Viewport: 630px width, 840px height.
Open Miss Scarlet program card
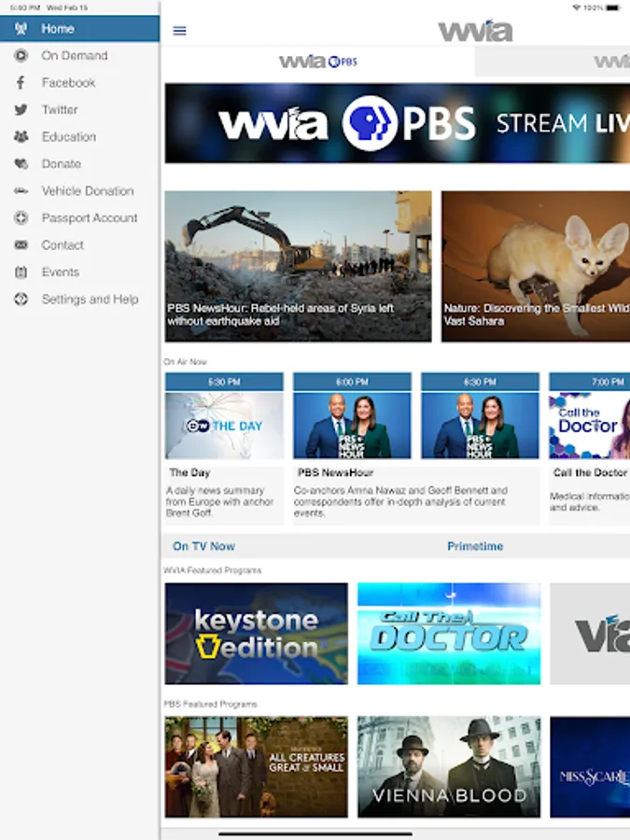point(590,766)
